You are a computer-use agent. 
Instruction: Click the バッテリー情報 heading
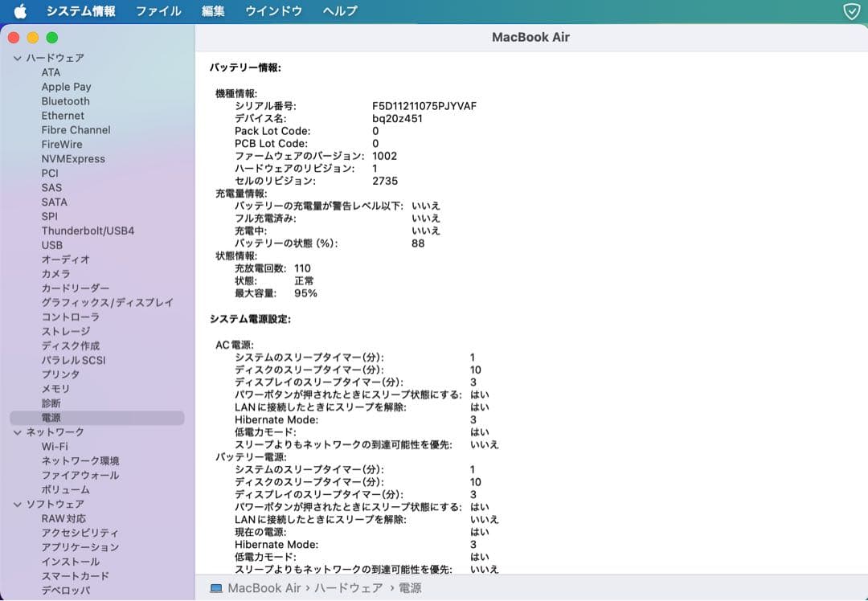tap(245, 68)
